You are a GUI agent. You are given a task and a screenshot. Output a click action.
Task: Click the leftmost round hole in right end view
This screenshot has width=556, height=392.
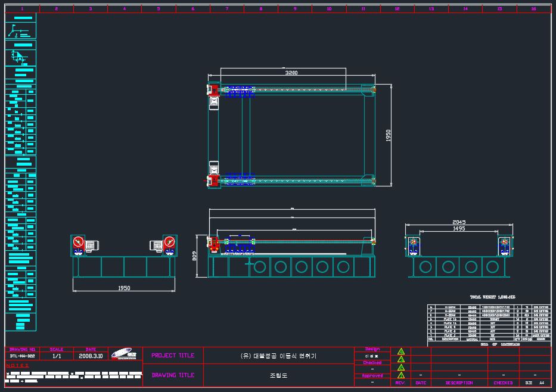[425, 266]
